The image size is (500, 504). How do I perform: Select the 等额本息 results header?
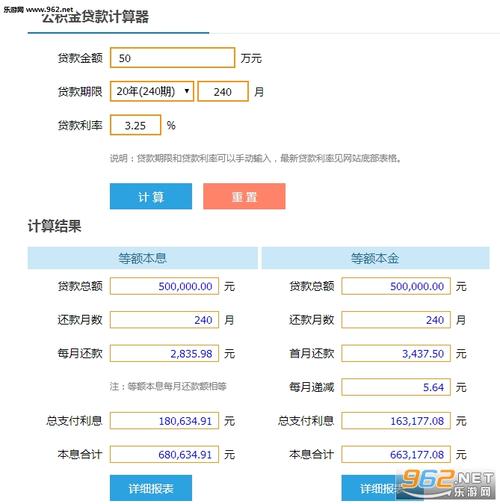click(142, 258)
